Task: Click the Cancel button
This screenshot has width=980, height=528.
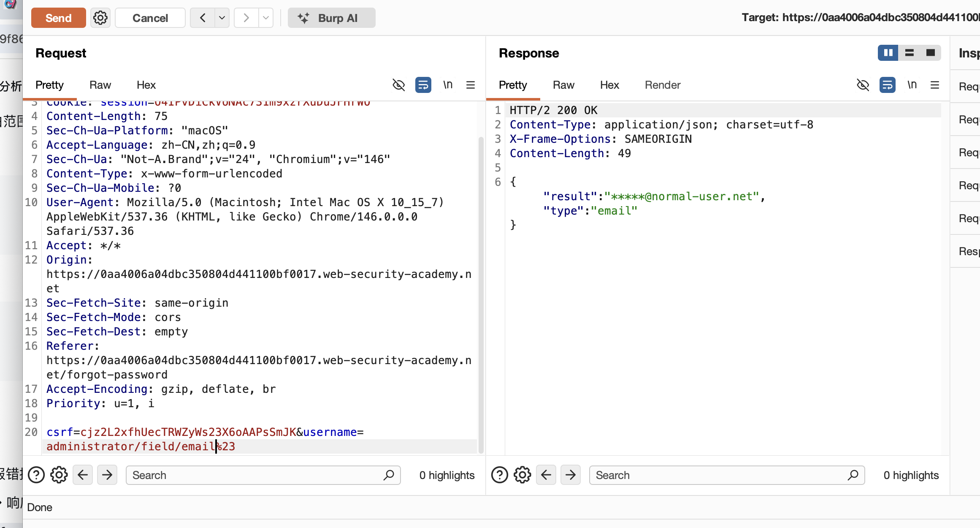Action: click(x=150, y=18)
